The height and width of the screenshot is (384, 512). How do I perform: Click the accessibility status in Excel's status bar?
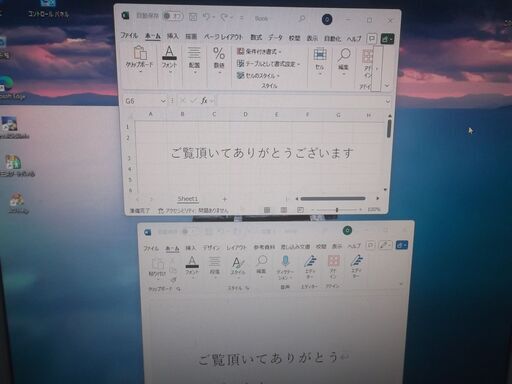click(193, 211)
